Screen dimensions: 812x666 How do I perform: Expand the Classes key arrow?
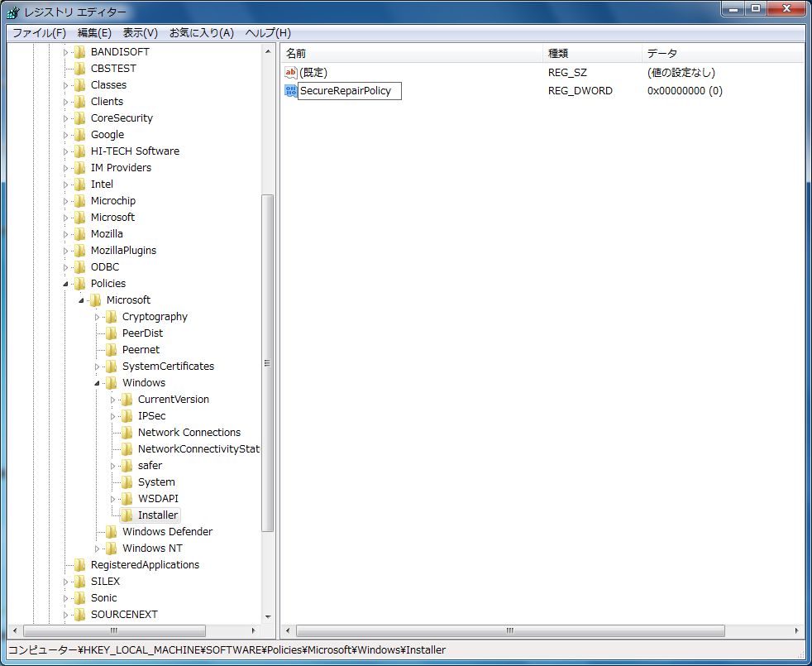[x=66, y=85]
